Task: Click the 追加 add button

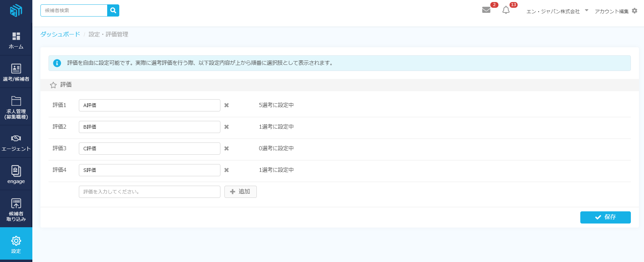Action: pyautogui.click(x=240, y=192)
